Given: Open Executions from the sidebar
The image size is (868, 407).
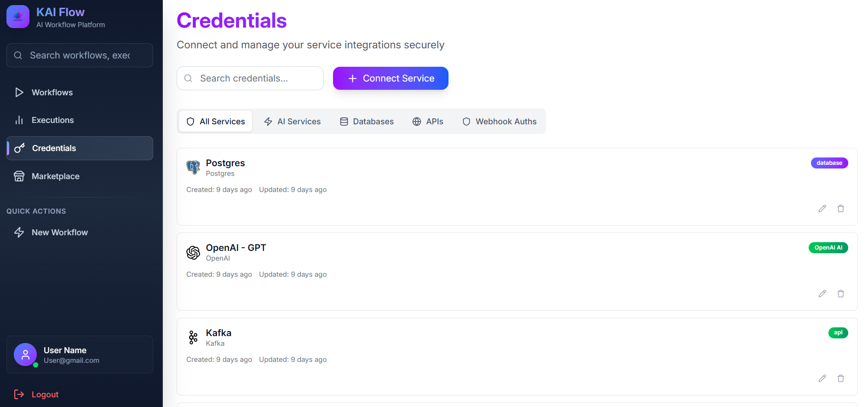Looking at the screenshot, I should [x=19, y=120].
